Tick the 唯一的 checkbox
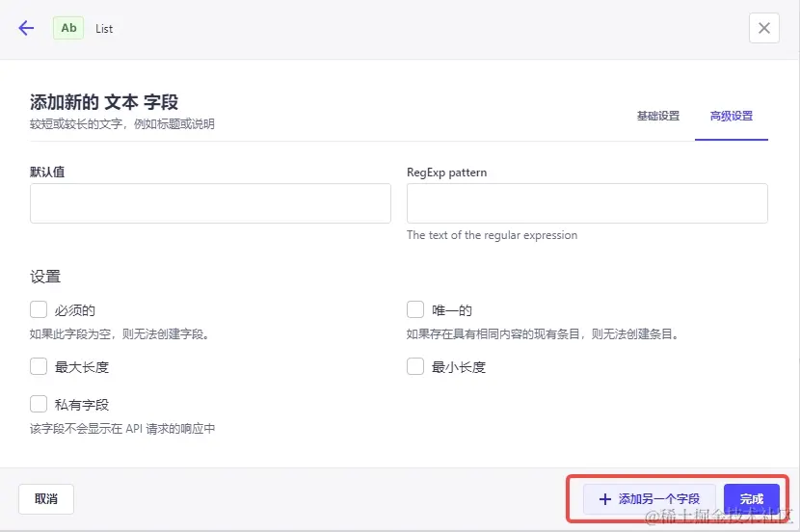800x532 pixels. click(x=415, y=309)
